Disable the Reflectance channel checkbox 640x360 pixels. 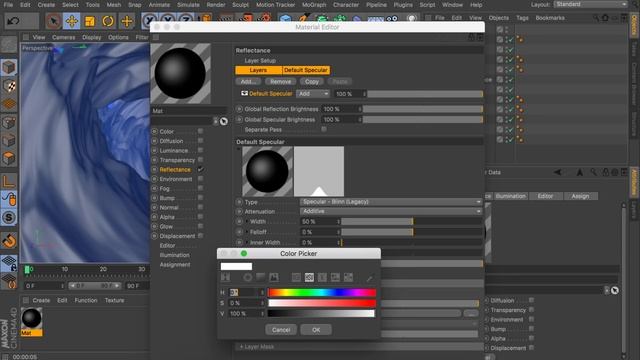200,169
